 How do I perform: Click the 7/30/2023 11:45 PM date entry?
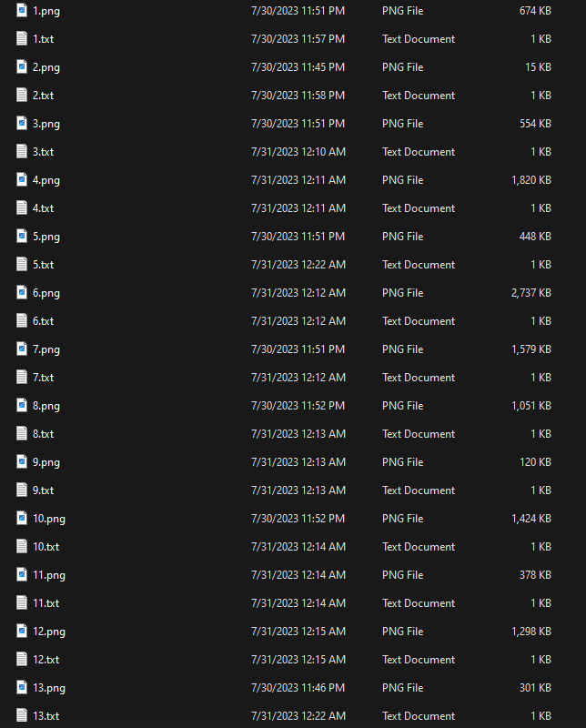pyautogui.click(x=298, y=66)
